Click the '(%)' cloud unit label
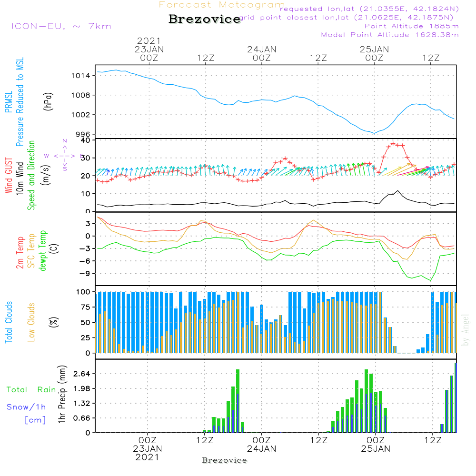The height and width of the screenshot is (476, 476). [53, 322]
